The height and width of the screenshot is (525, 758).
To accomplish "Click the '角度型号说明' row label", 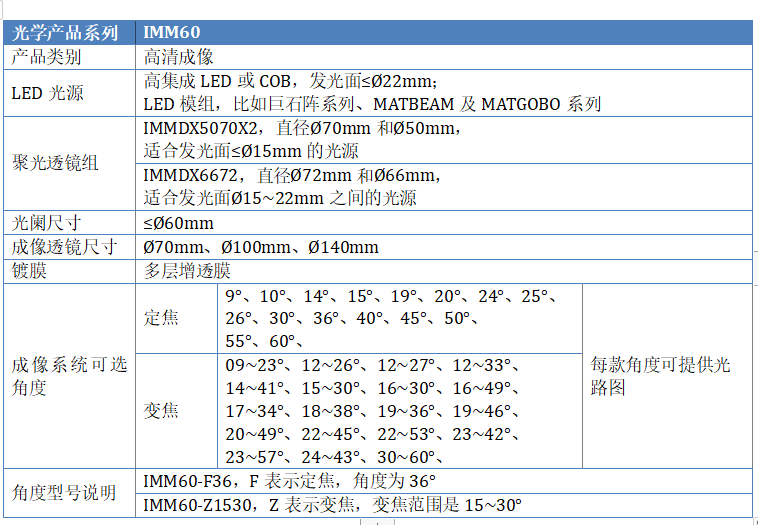I will click(64, 493).
